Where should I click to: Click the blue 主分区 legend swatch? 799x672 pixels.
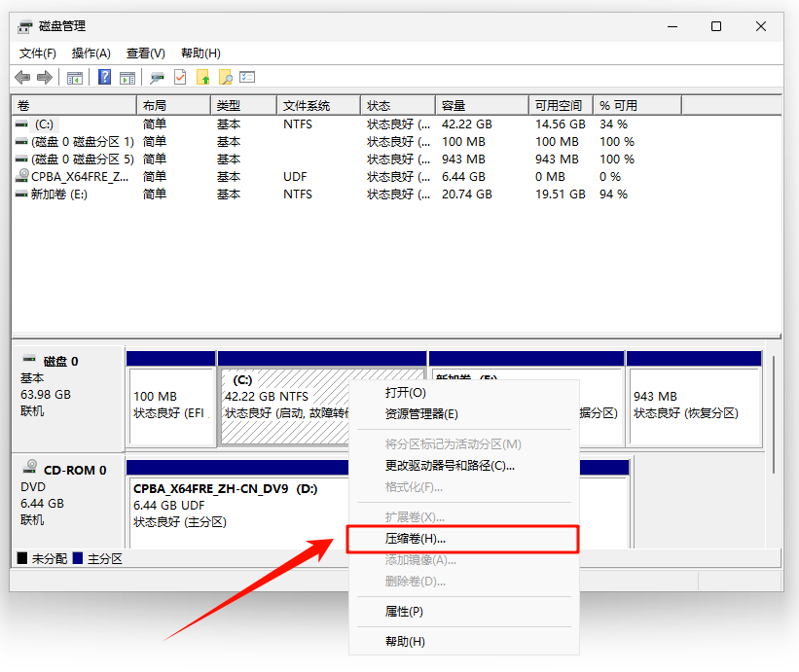pos(78,558)
